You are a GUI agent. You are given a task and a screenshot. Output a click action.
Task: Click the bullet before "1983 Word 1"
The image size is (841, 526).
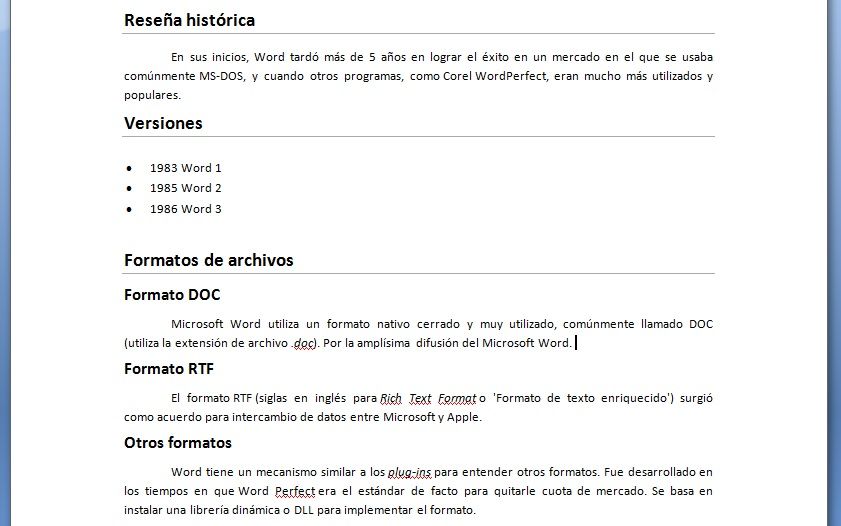point(129,169)
